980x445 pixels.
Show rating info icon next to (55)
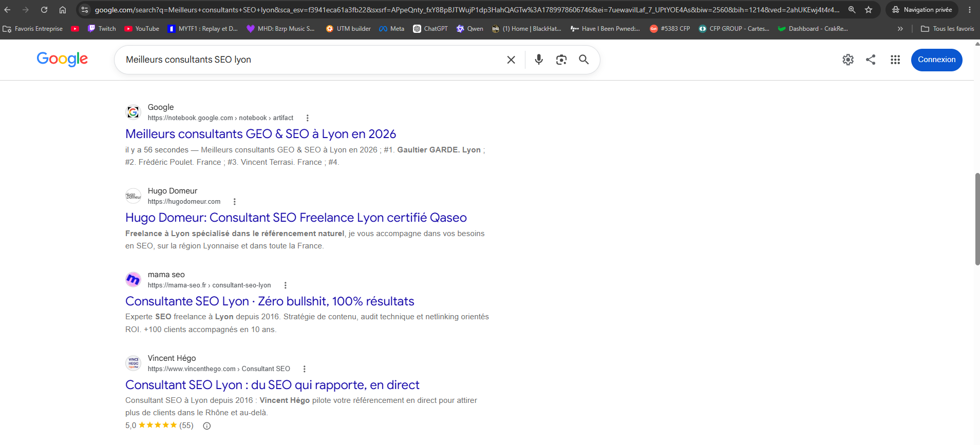coord(207,426)
